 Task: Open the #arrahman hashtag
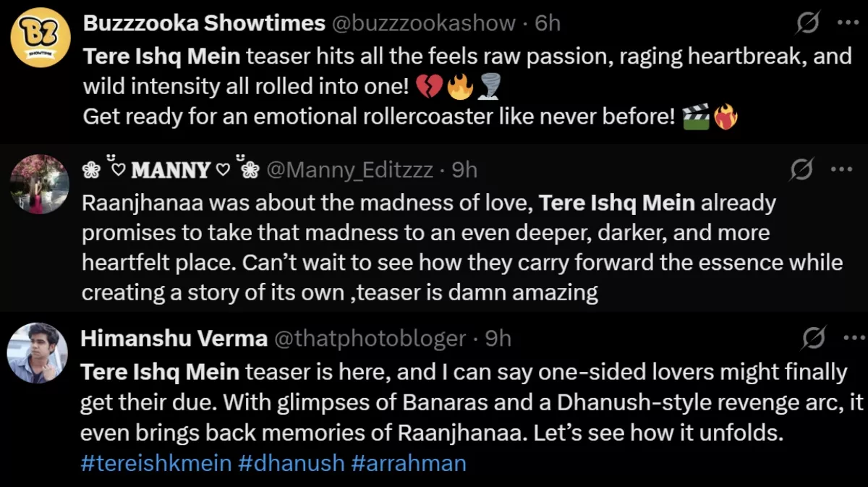(x=409, y=463)
